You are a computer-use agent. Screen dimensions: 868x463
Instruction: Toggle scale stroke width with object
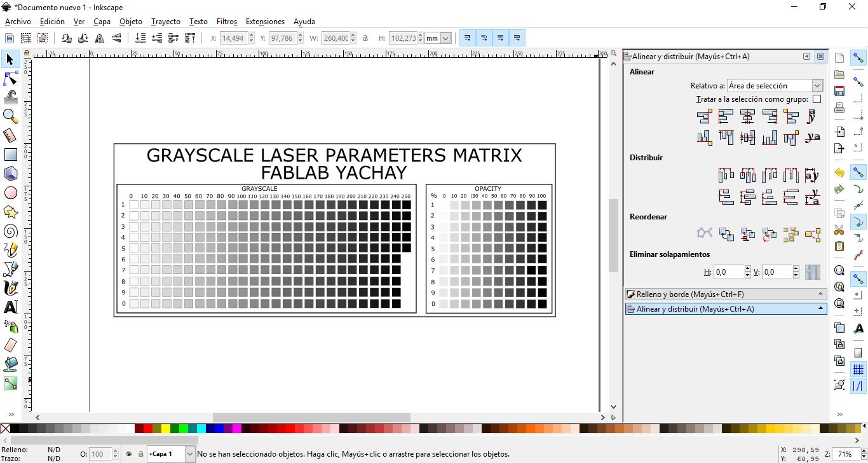tap(467, 38)
